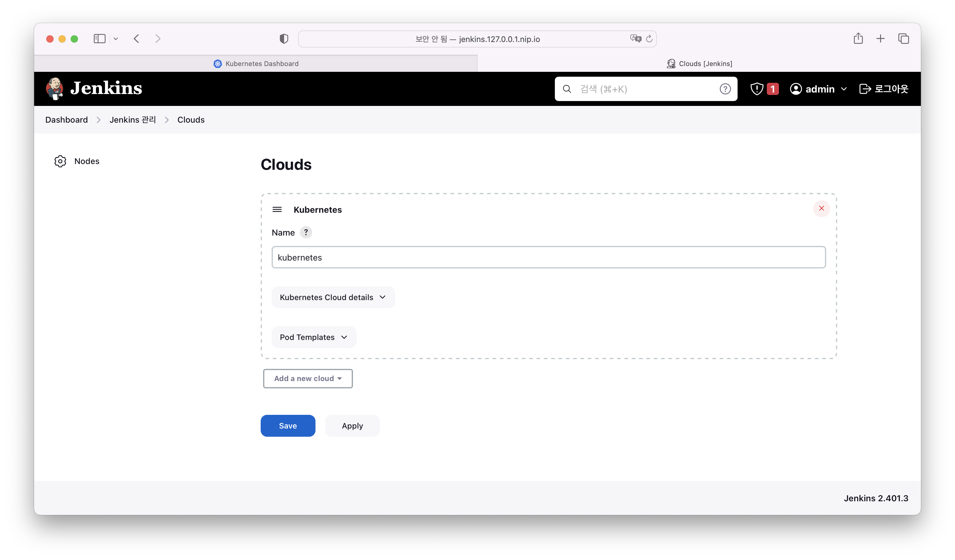The width and height of the screenshot is (955, 560).
Task: Click the privacy shield icon in Safari
Action: point(284,39)
